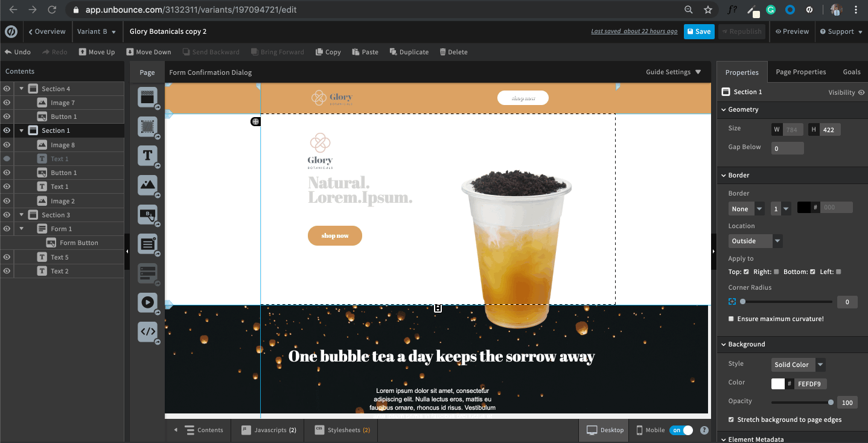
Task: Open the page Preview
Action: coord(792,31)
